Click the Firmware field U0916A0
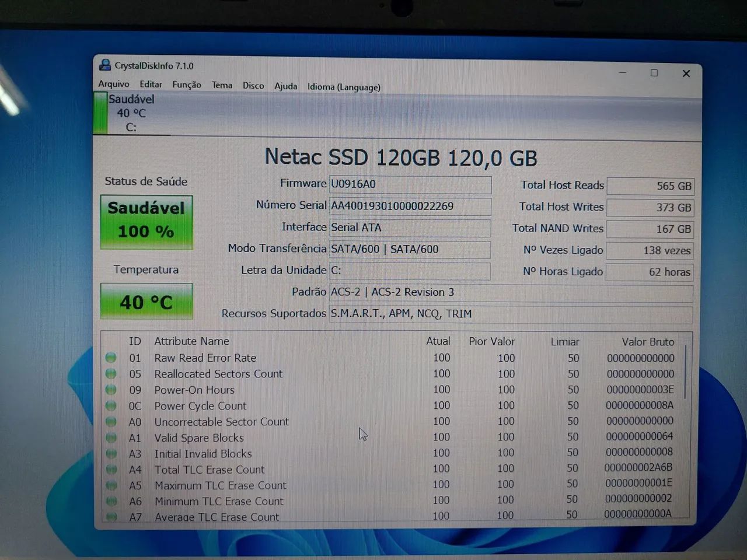Screen dimensions: 747x560 [x=410, y=184]
